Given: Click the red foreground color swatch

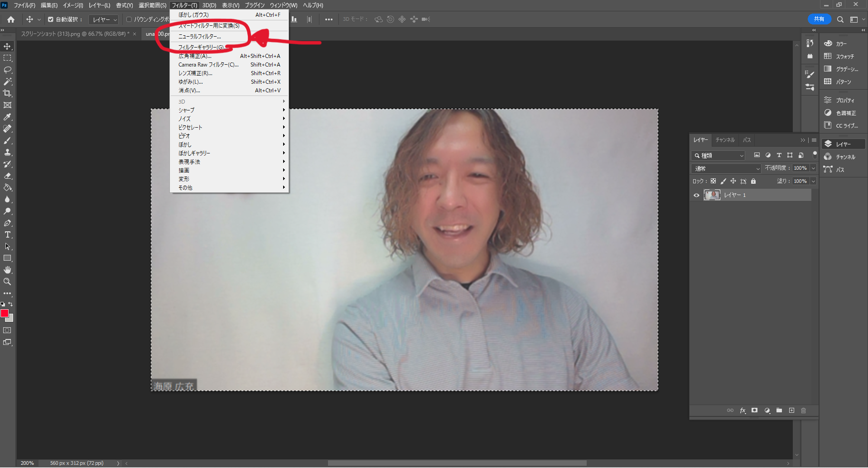Looking at the screenshot, I should pos(5,313).
